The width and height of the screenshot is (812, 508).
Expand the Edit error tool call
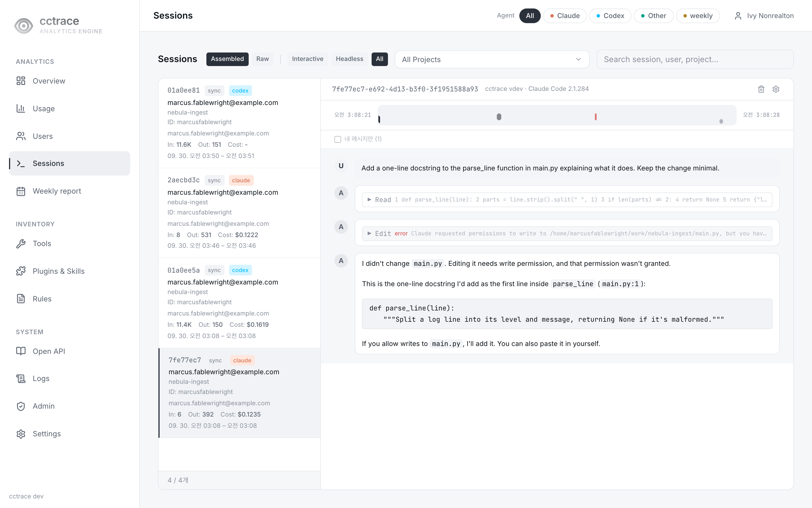567,233
